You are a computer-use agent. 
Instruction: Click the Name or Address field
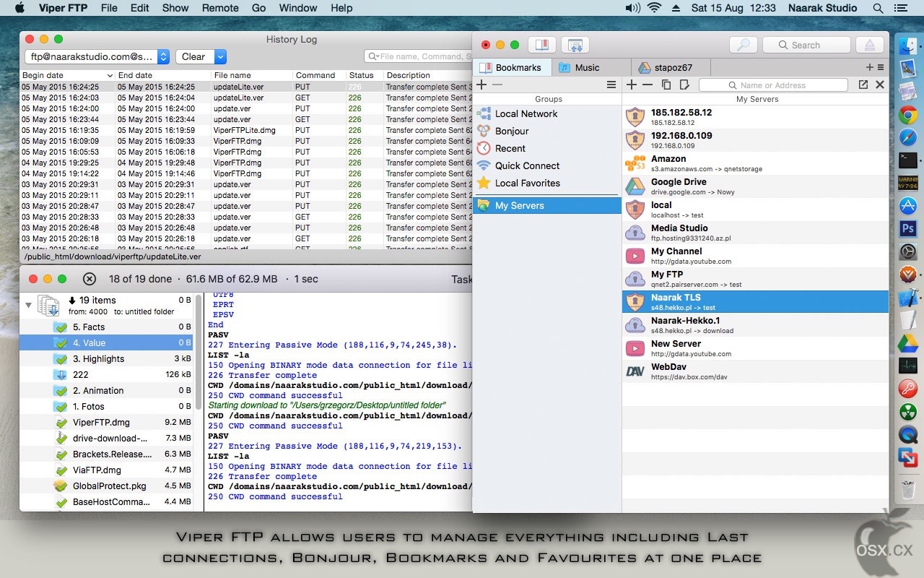[x=773, y=85]
